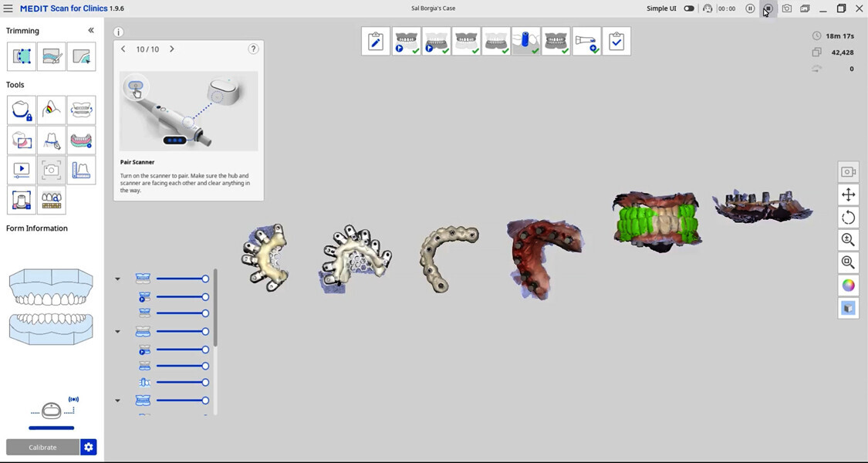
Task: Select the occlusion alignment tool
Action: coord(81,110)
